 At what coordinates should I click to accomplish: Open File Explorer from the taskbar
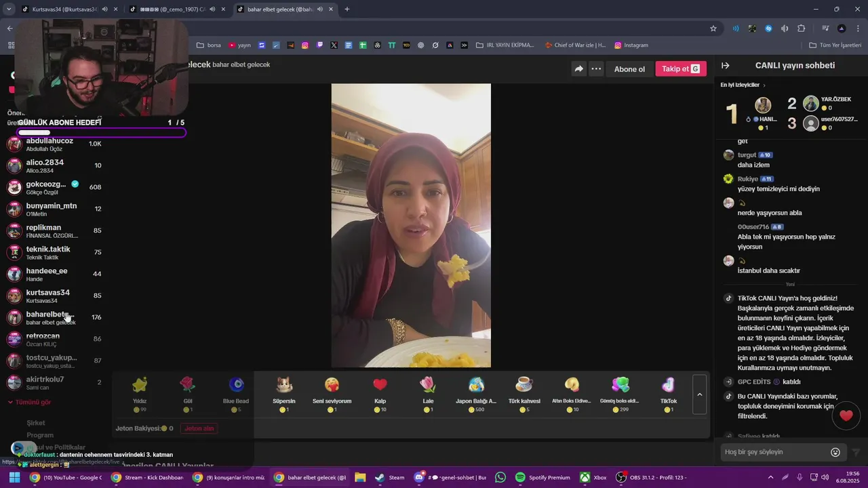click(x=360, y=477)
